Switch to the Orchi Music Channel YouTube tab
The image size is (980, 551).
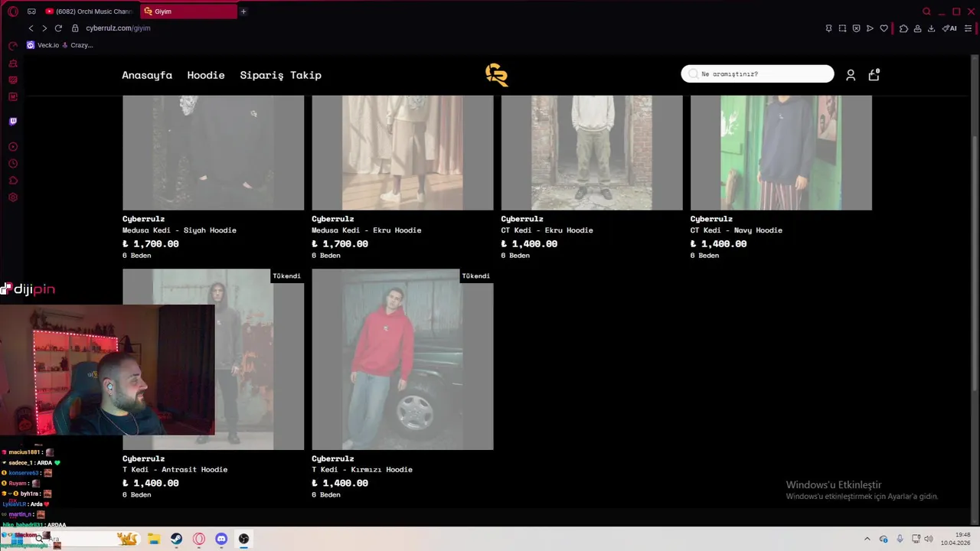click(90, 11)
